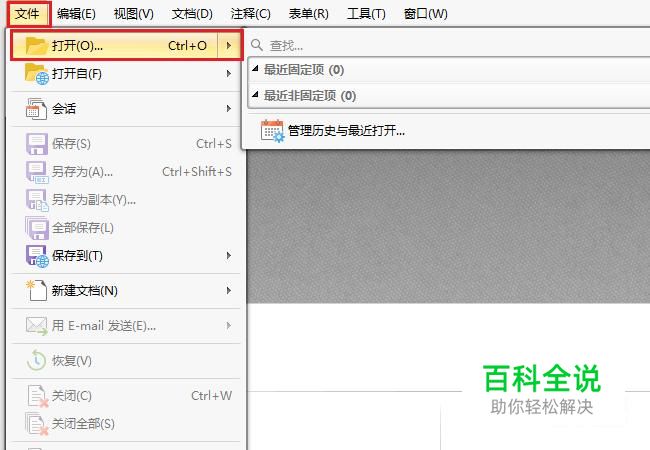
Task: Open the 文件 menu
Action: point(27,14)
